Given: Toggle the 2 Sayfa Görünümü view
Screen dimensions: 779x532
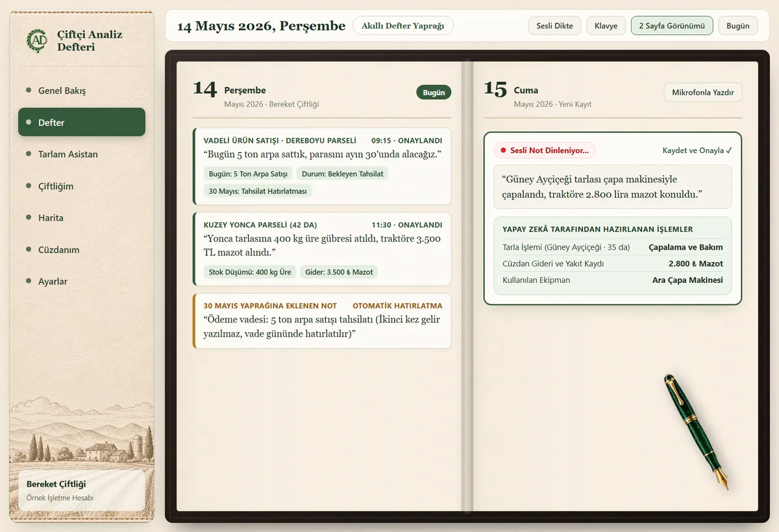Looking at the screenshot, I should point(672,26).
